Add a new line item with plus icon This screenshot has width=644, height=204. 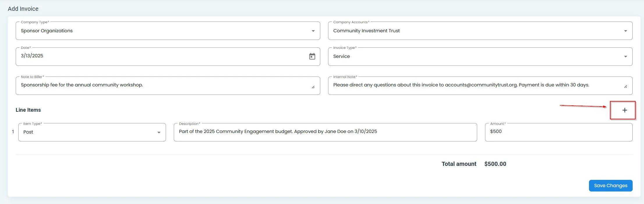coord(624,110)
